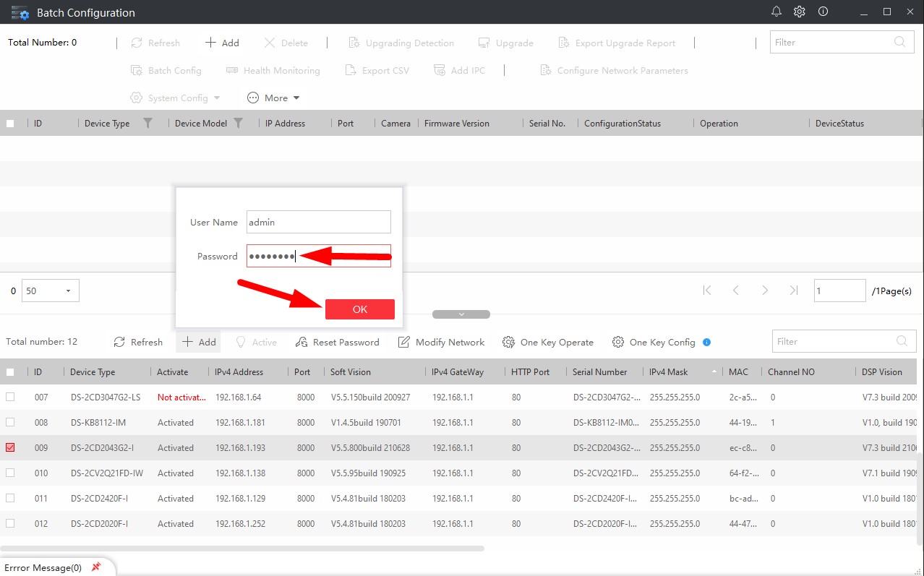Click One Key Operate gear icon
The width and height of the screenshot is (924, 576).
coord(509,342)
